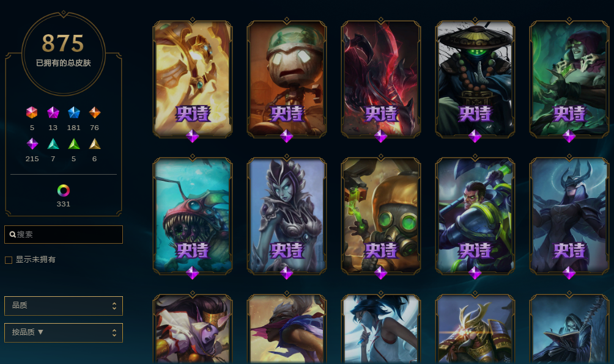Click the 搜索 search field
This screenshot has height=364, width=614.
(x=64, y=235)
